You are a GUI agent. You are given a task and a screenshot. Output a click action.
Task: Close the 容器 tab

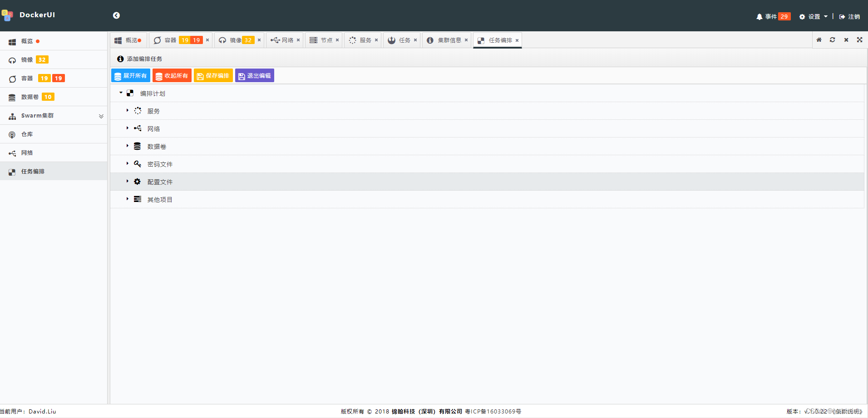(207, 40)
